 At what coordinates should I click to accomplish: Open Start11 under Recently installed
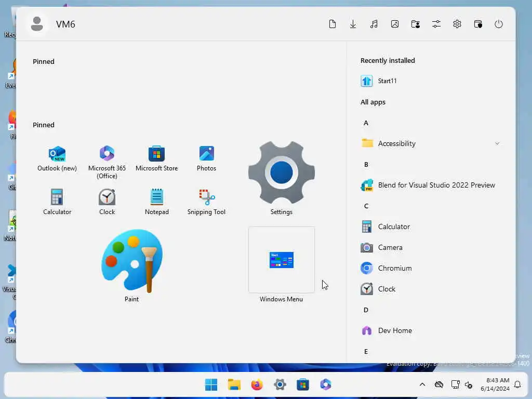point(431,81)
